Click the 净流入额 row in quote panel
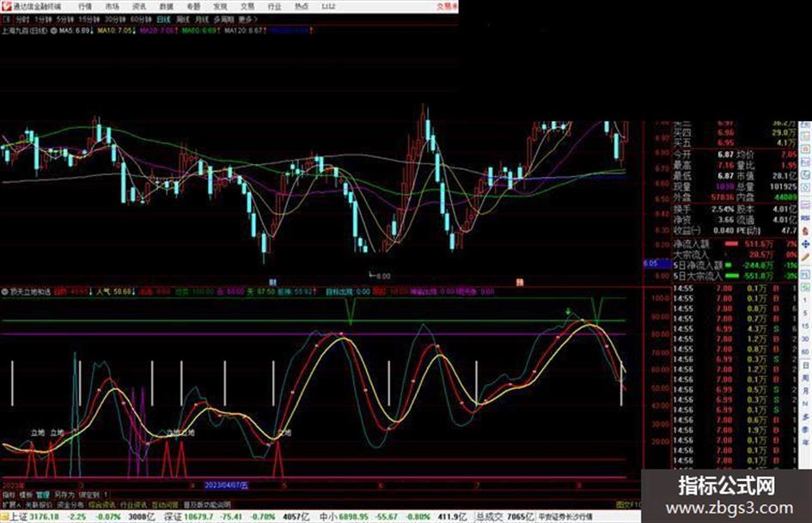This screenshot has height=523, width=812. pyautogui.click(x=735, y=244)
